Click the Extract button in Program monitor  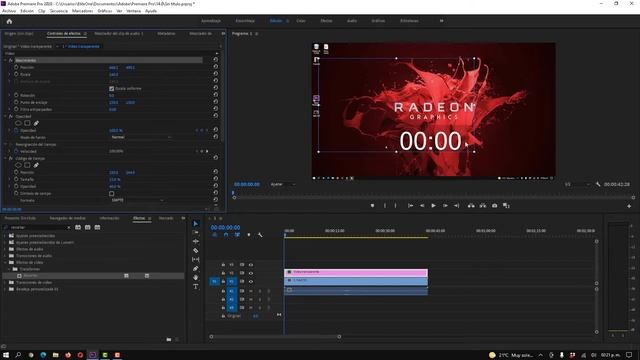click(x=483, y=206)
